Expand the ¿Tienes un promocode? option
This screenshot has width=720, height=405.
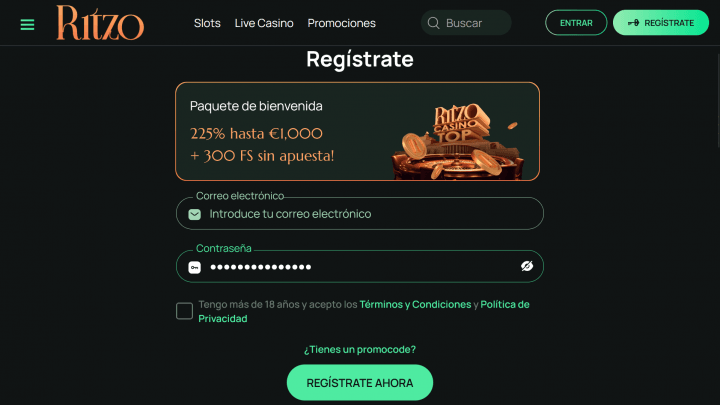pos(360,349)
